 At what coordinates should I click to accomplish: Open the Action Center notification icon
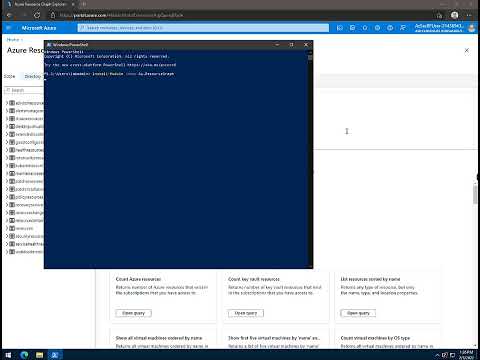pyautogui.click(x=453, y=355)
